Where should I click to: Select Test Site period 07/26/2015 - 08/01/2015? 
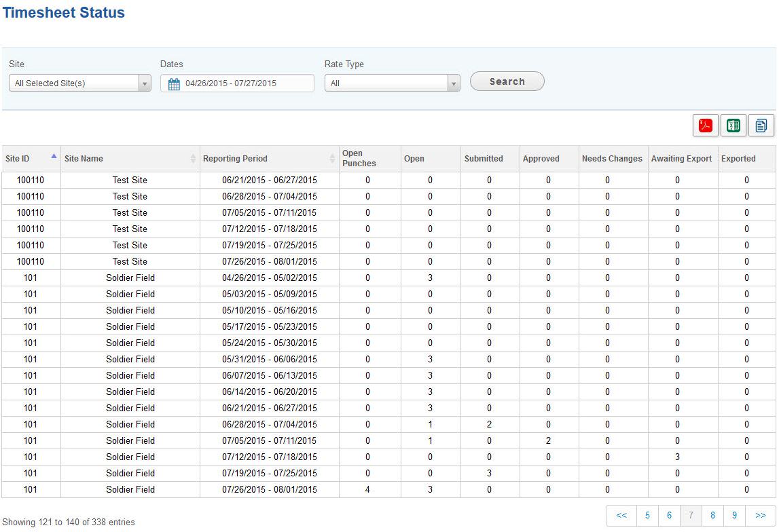pyautogui.click(x=269, y=261)
